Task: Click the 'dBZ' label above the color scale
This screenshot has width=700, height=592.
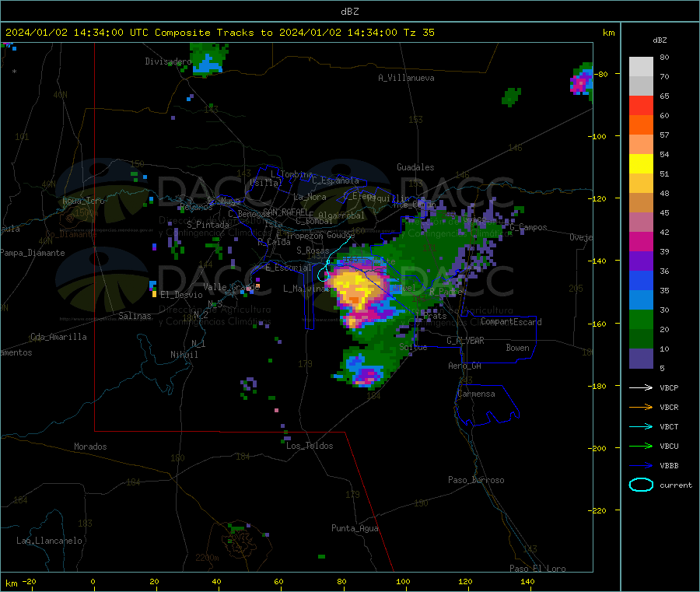Action: point(660,40)
